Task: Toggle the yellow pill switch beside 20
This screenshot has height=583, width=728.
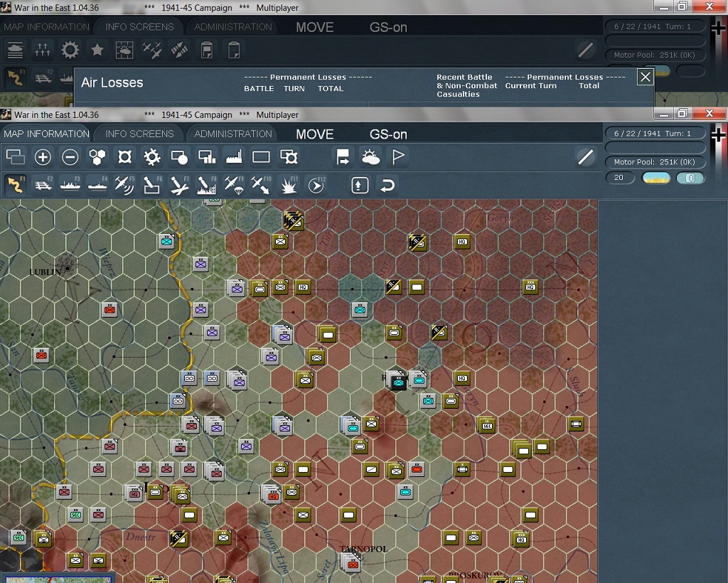Action: 656,178
